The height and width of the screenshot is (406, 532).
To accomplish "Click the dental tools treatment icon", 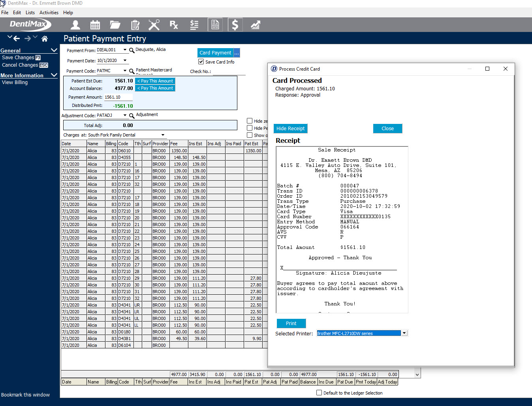I will tap(154, 25).
